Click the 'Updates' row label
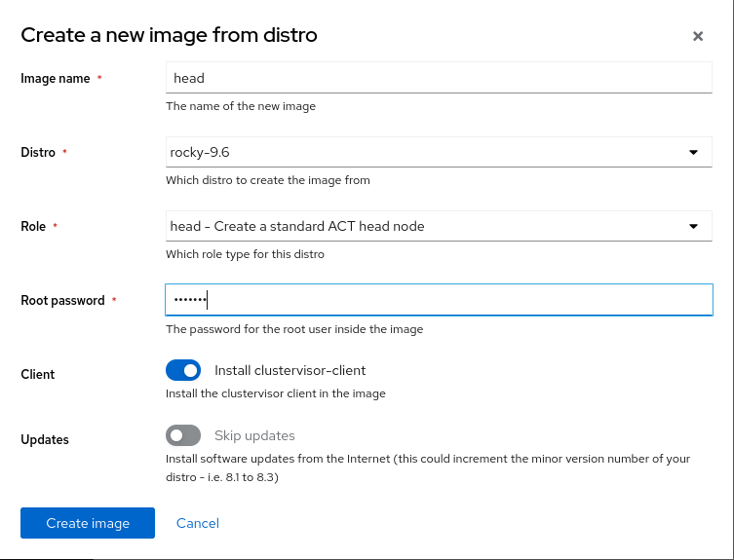The width and height of the screenshot is (734, 560). click(x=45, y=440)
